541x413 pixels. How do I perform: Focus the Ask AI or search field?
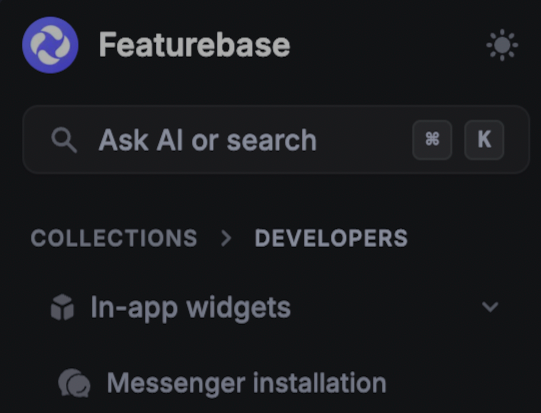[x=276, y=140]
